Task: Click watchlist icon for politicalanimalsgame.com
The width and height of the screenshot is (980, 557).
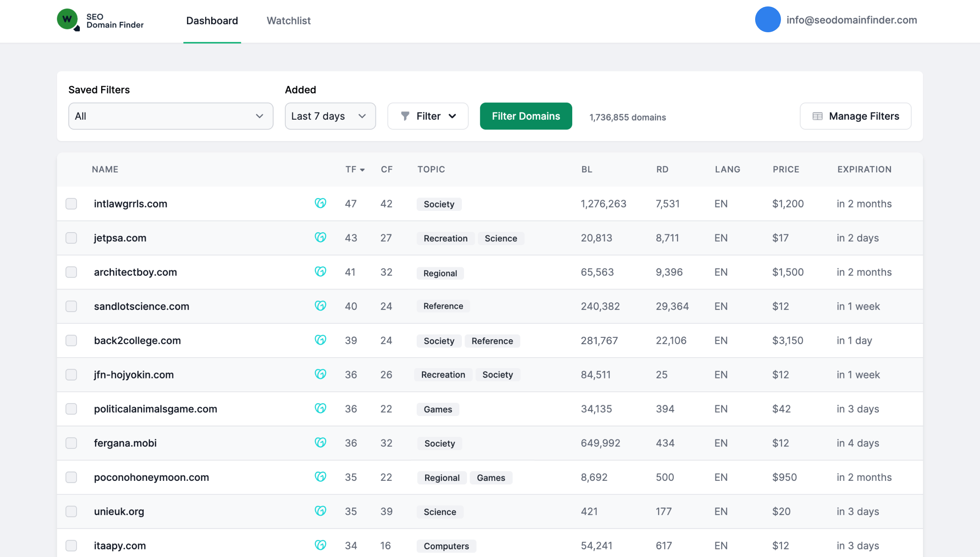Action: pyautogui.click(x=320, y=409)
